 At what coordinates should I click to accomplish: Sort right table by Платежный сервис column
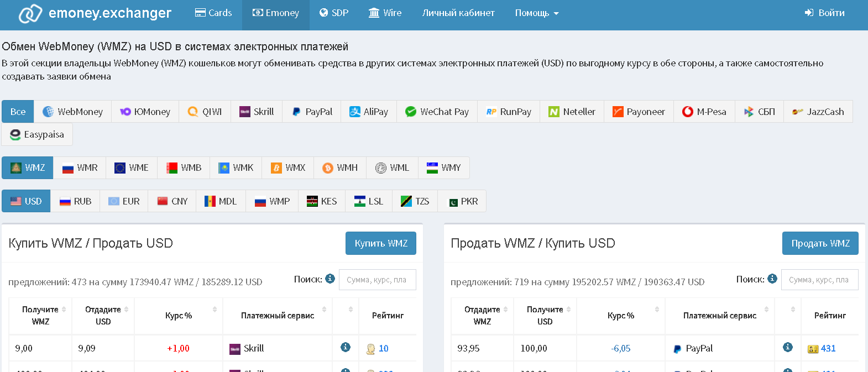coord(720,316)
